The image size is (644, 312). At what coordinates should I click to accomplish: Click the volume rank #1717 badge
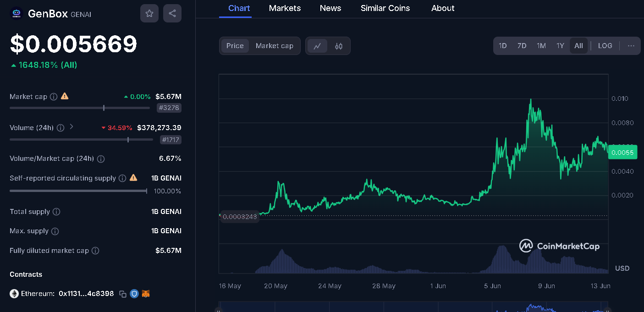point(171,140)
